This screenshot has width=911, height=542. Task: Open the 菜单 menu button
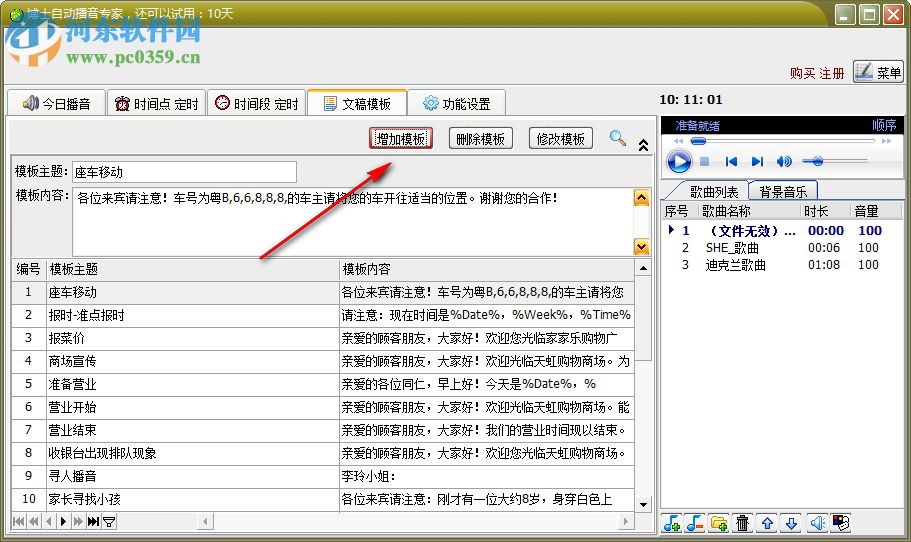[x=878, y=72]
